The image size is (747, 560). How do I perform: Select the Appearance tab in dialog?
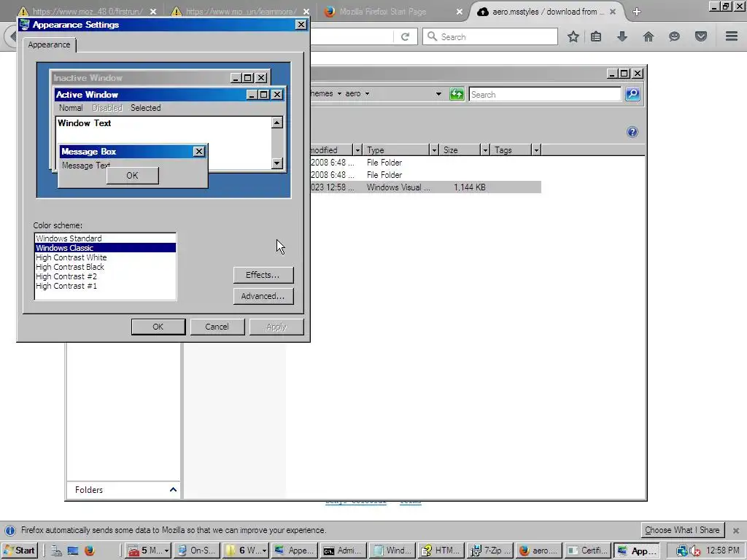pyautogui.click(x=49, y=44)
